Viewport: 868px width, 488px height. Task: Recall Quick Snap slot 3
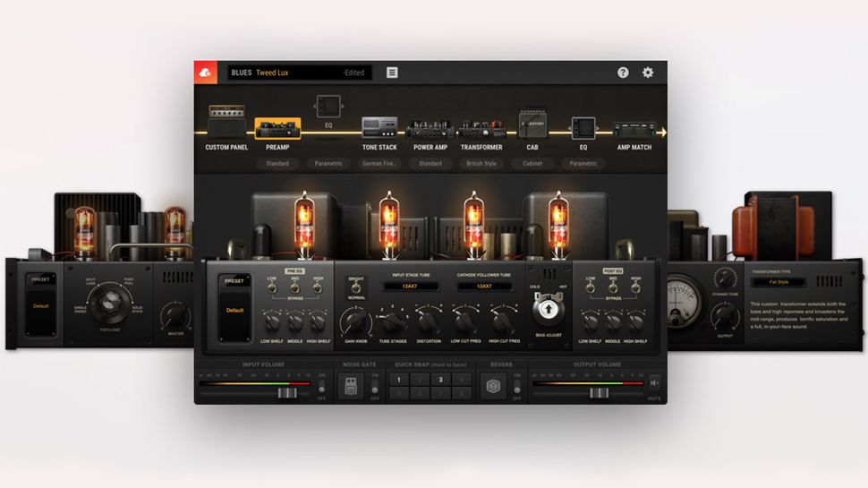click(x=440, y=380)
